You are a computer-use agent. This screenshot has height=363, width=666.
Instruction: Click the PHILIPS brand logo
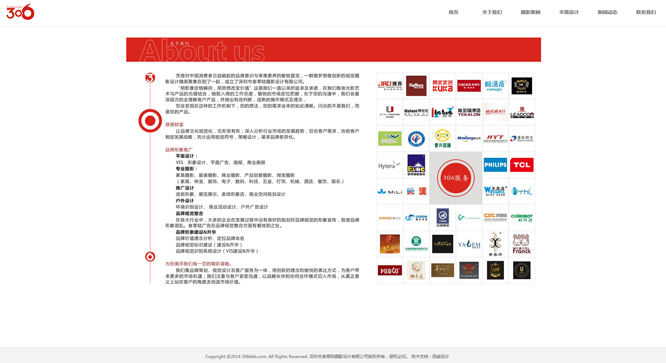click(495, 165)
